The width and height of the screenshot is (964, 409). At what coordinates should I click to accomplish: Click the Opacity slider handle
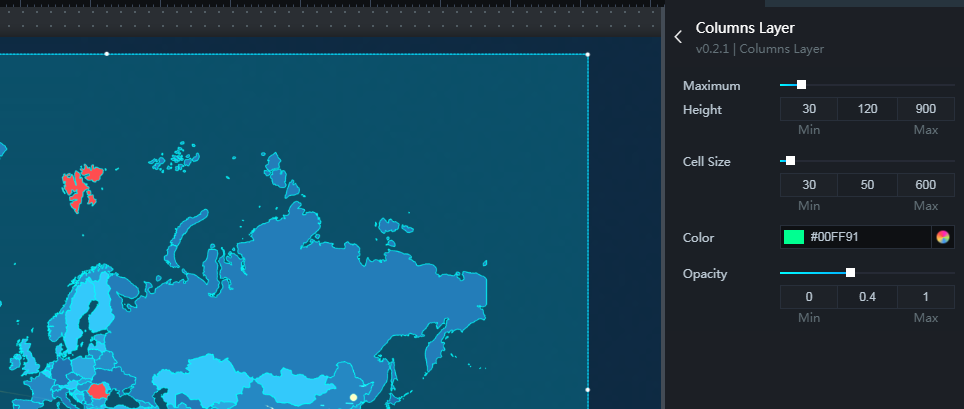click(x=850, y=272)
